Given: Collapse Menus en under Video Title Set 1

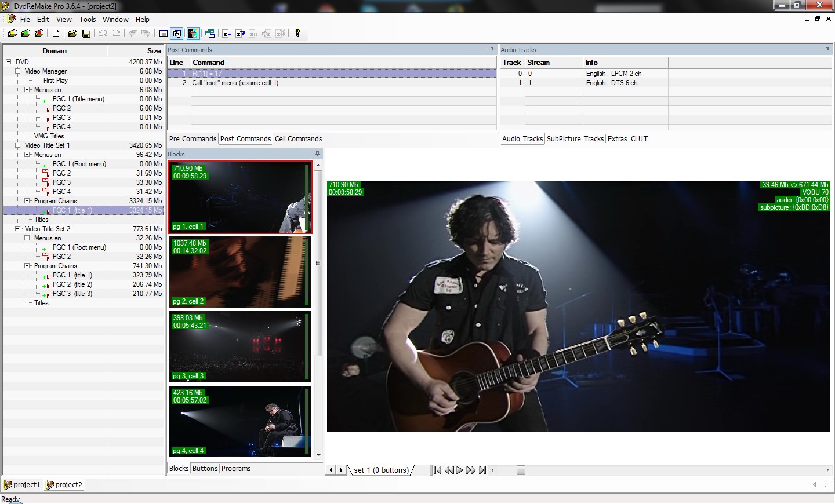Looking at the screenshot, I should click(27, 155).
